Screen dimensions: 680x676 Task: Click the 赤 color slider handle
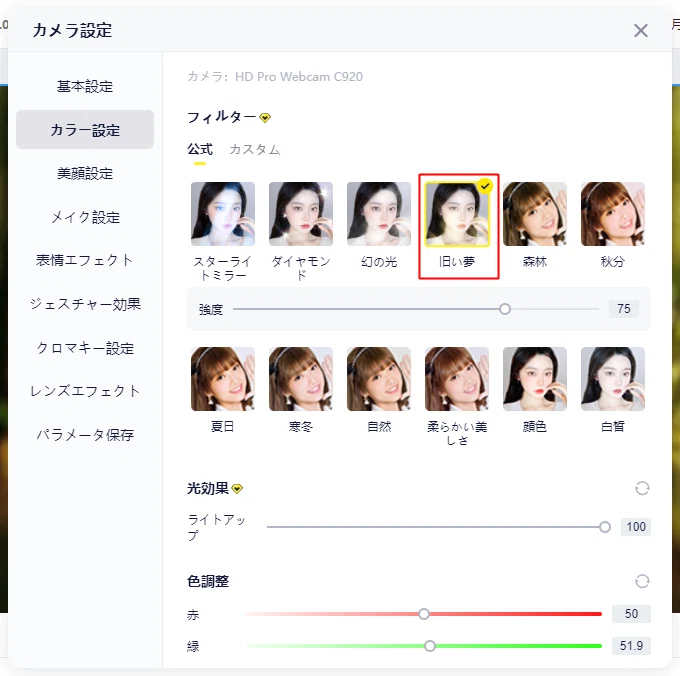424,614
